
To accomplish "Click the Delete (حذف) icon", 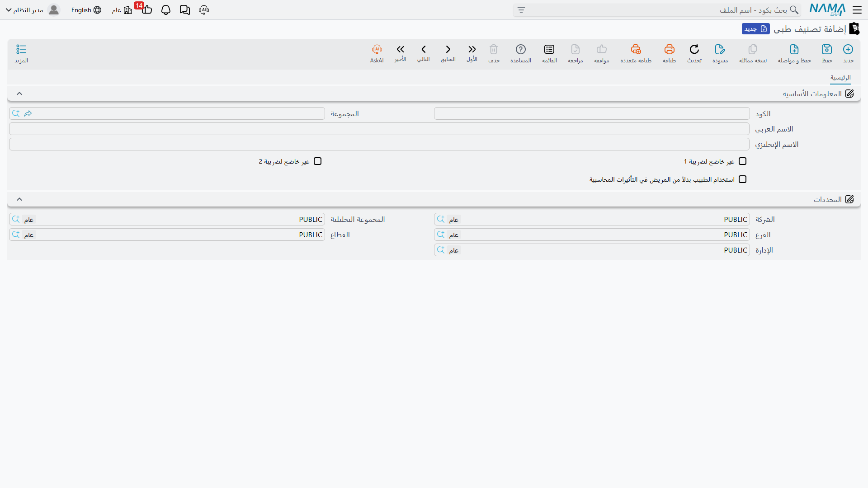I will pos(494,49).
